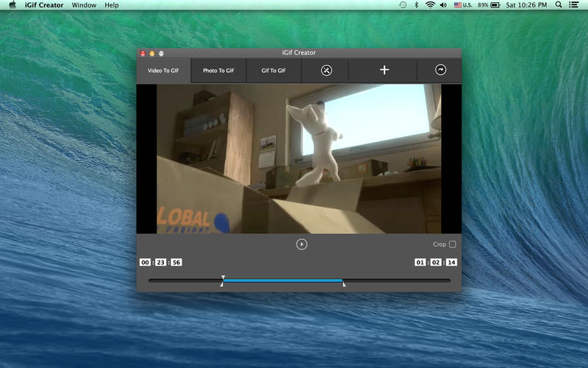Open the Window menu
Viewport: 588px width, 368px height.
click(x=84, y=5)
